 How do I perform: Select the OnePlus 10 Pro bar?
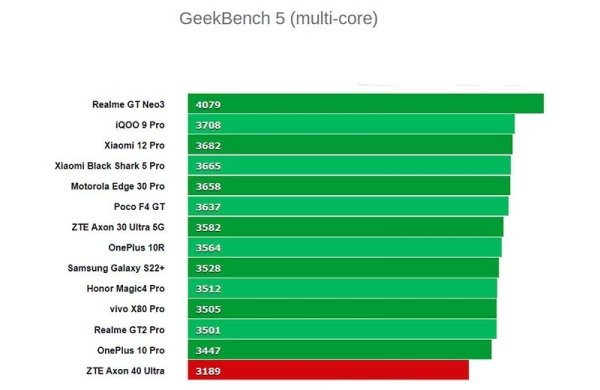pyautogui.click(x=339, y=349)
